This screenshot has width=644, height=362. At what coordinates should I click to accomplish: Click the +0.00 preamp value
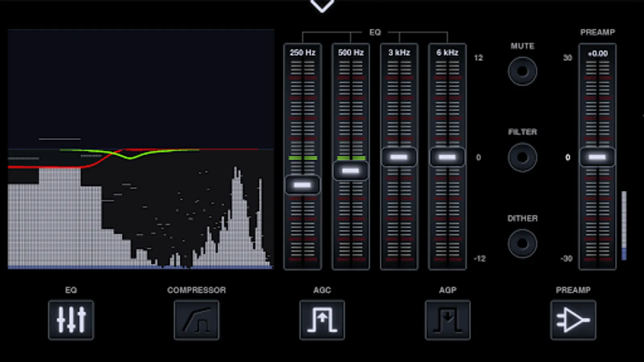pos(597,53)
